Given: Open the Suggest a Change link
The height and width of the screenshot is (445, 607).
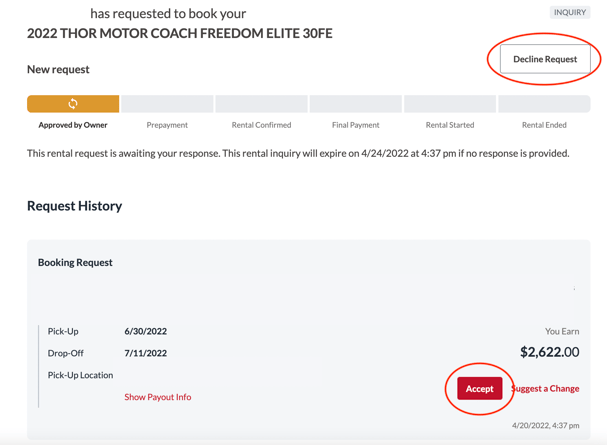Looking at the screenshot, I should pyautogui.click(x=546, y=388).
